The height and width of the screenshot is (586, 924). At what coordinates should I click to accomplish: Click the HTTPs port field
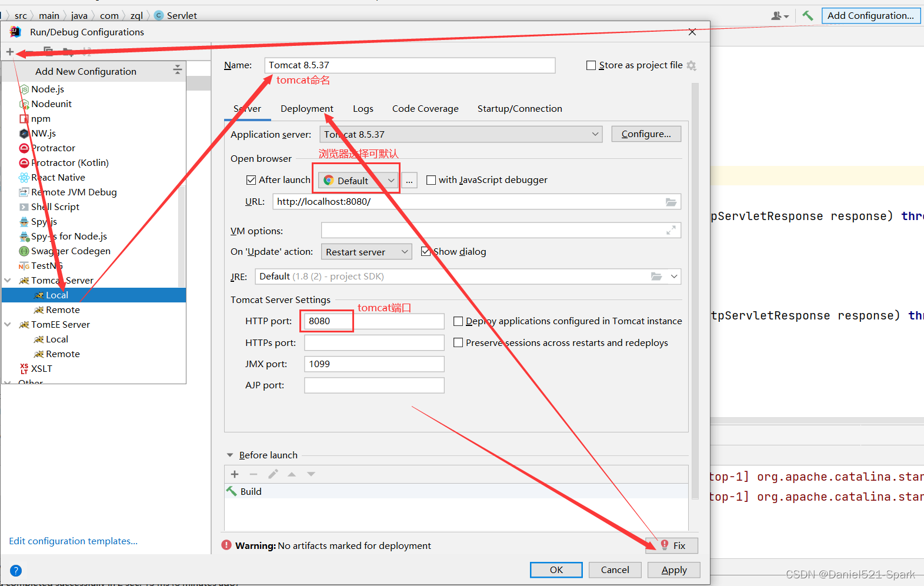374,342
